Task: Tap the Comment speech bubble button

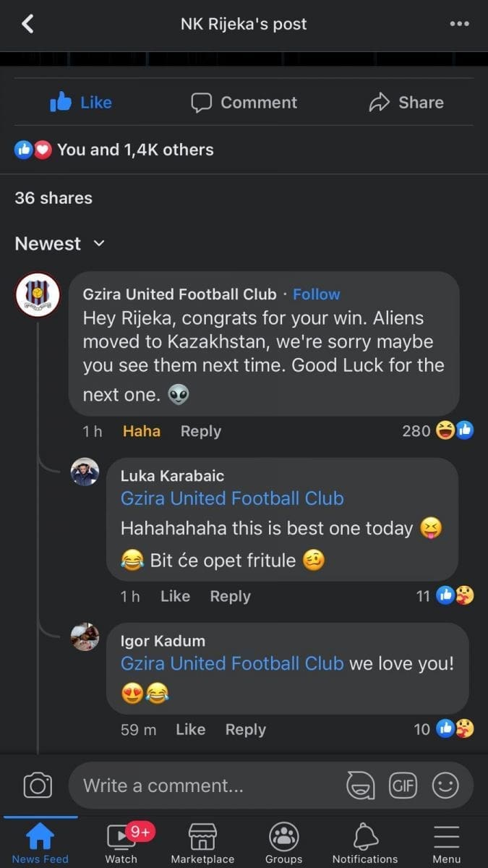Action: tap(244, 103)
